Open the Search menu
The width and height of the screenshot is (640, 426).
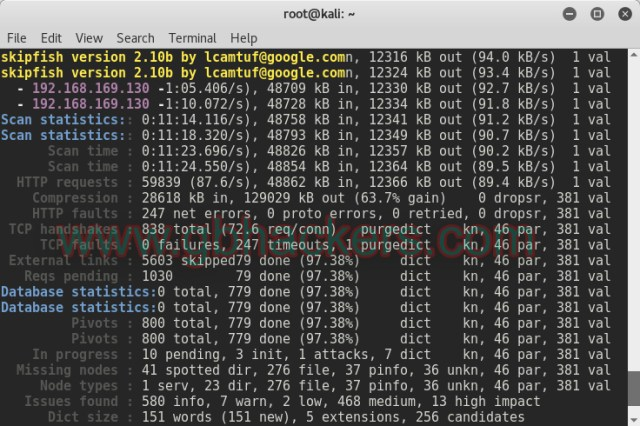click(135, 38)
